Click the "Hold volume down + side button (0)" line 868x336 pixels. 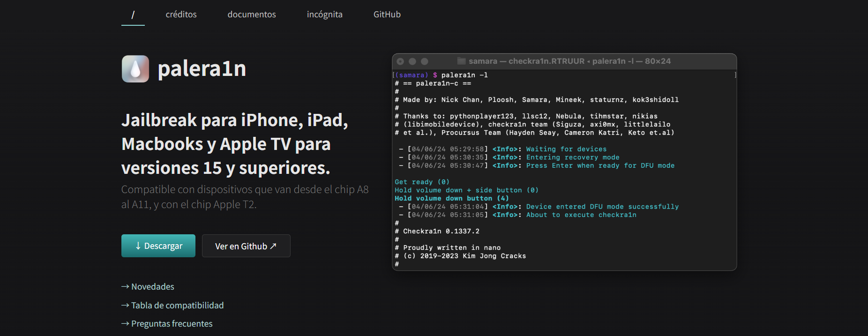pos(467,190)
